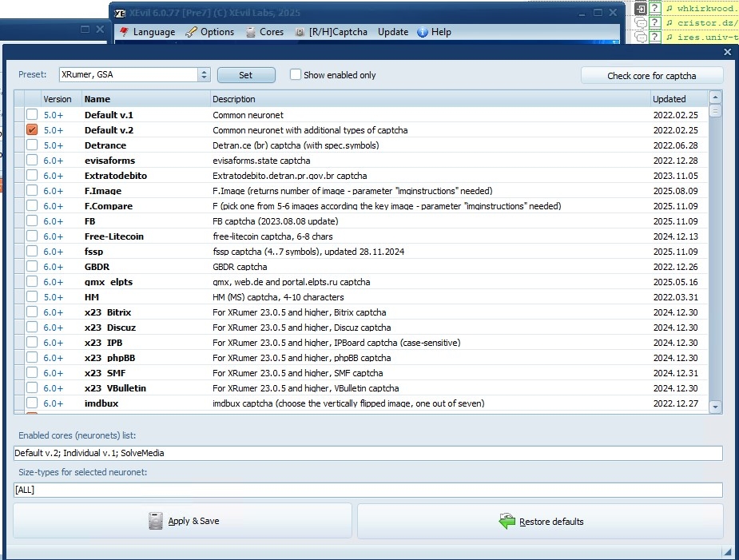Tick the x23 phpBB core checkbox
The width and height of the screenshot is (739, 560).
click(x=32, y=358)
